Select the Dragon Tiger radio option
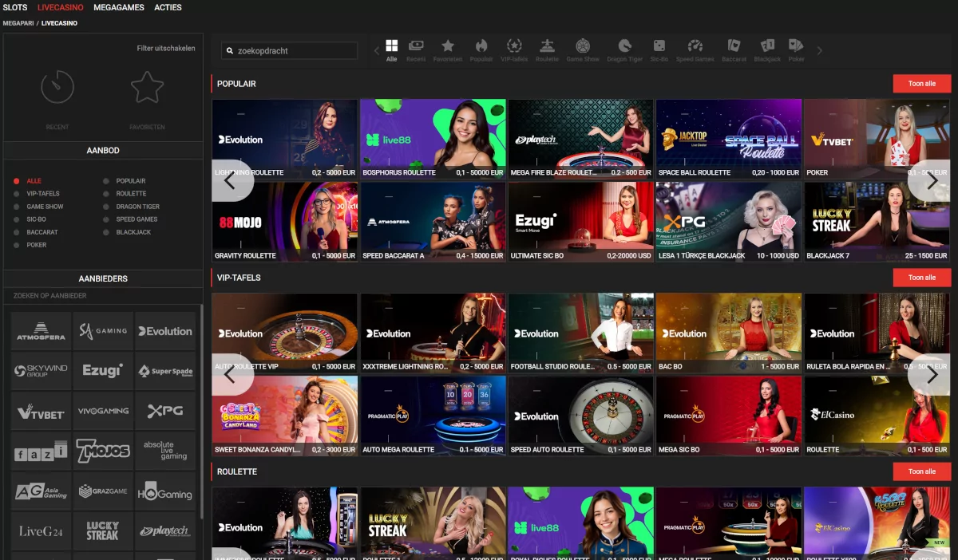This screenshot has height=560, width=958. point(106,207)
